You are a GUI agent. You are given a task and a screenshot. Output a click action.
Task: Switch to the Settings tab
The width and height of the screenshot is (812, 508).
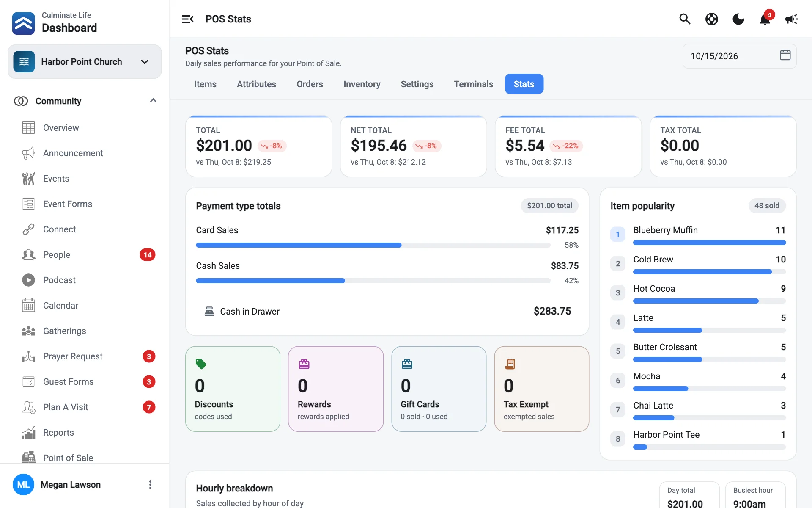(x=417, y=84)
